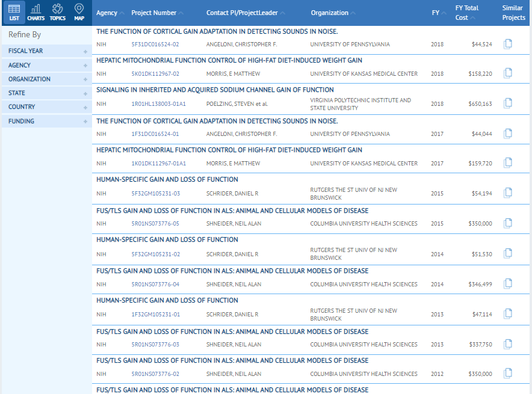Open project number 5F32GM105231-02 link

click(156, 254)
